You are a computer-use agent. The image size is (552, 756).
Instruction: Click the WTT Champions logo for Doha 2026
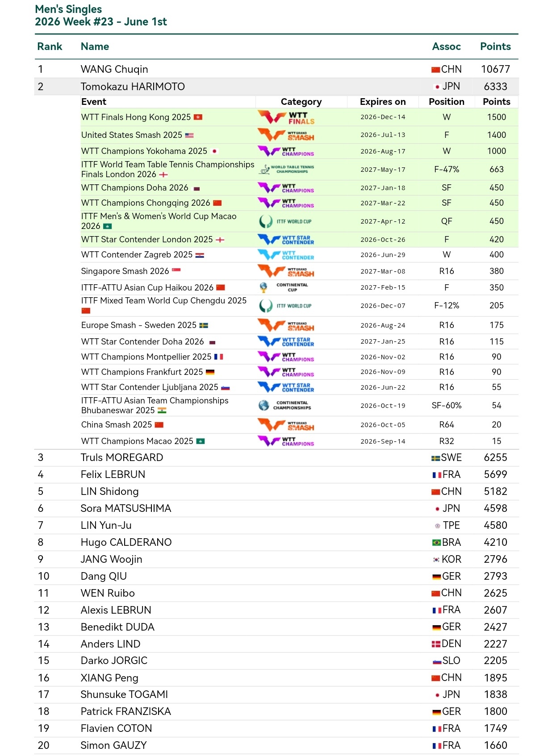[x=286, y=188]
